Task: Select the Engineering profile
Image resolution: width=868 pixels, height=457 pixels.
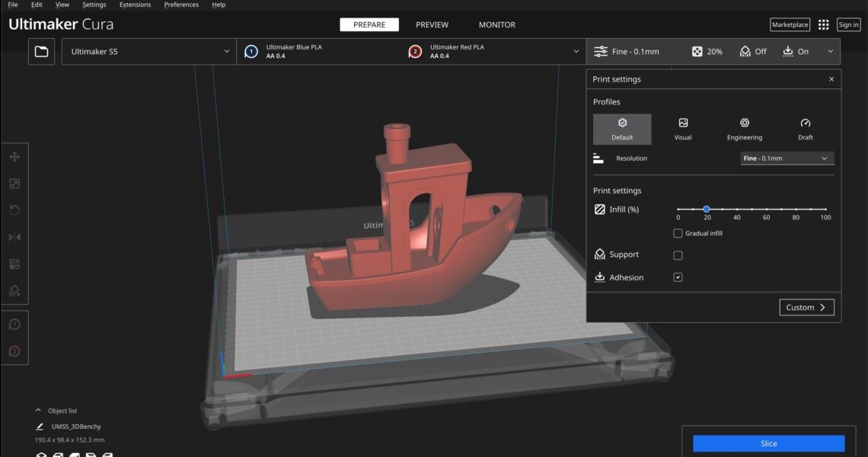Action: 744,129
